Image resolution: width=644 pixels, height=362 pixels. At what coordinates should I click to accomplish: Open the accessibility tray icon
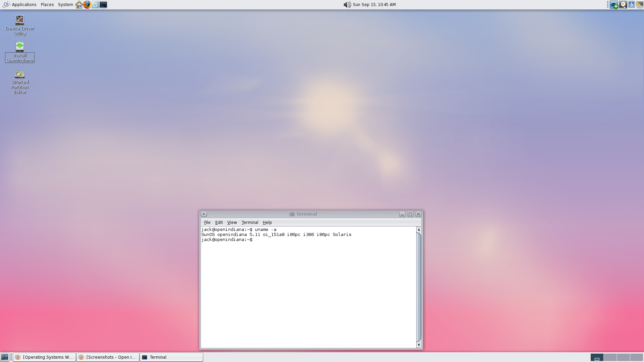(632, 5)
